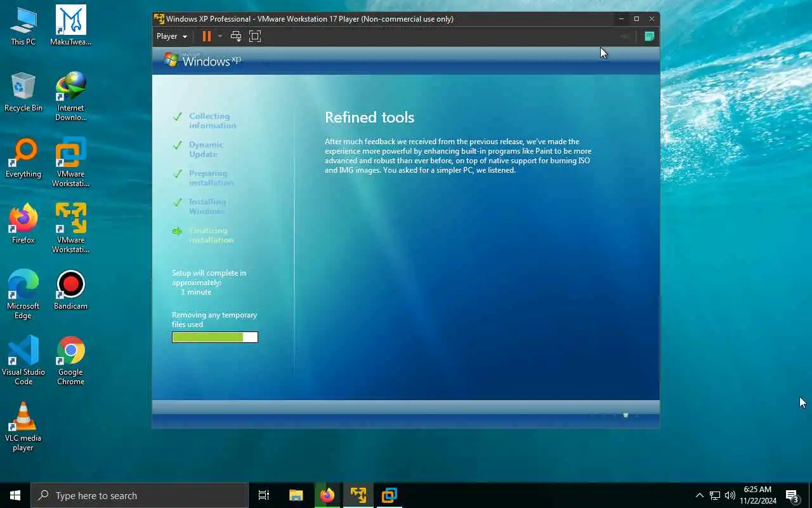Open VMware Workstation from the taskbar

(389, 495)
